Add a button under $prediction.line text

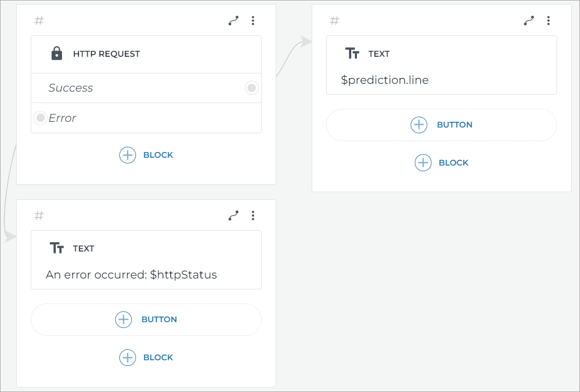tap(441, 125)
